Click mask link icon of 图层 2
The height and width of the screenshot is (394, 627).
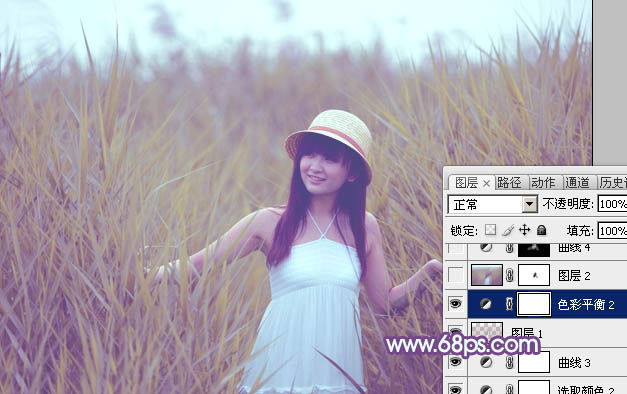509,276
